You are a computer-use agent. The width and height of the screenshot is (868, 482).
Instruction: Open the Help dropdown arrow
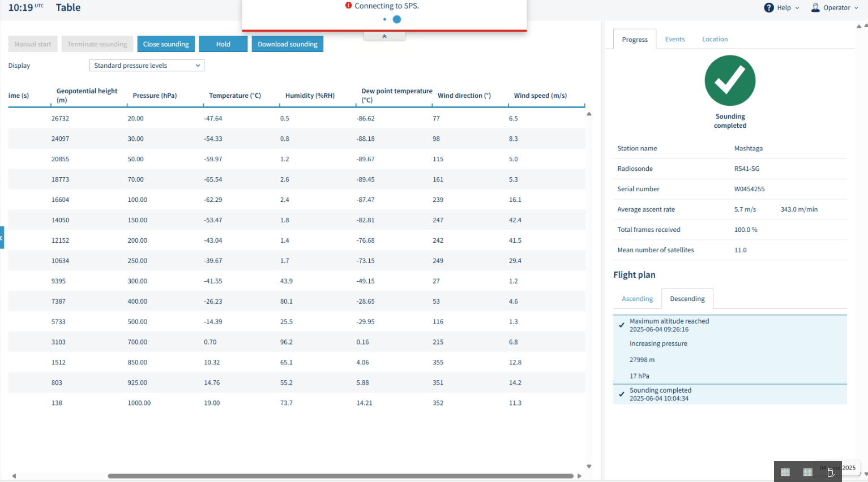coord(797,8)
